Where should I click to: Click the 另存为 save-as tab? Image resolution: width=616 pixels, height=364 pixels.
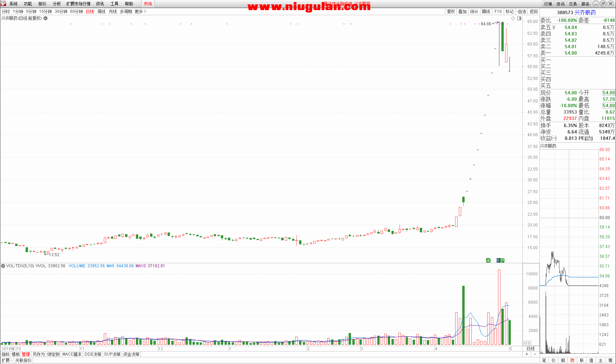click(39, 354)
